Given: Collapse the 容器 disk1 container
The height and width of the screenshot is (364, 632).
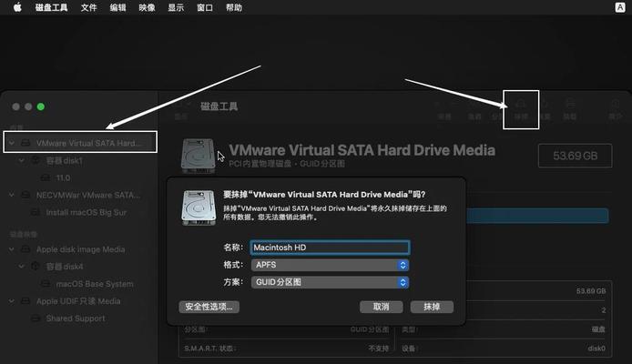Looking at the screenshot, I should point(21,161).
